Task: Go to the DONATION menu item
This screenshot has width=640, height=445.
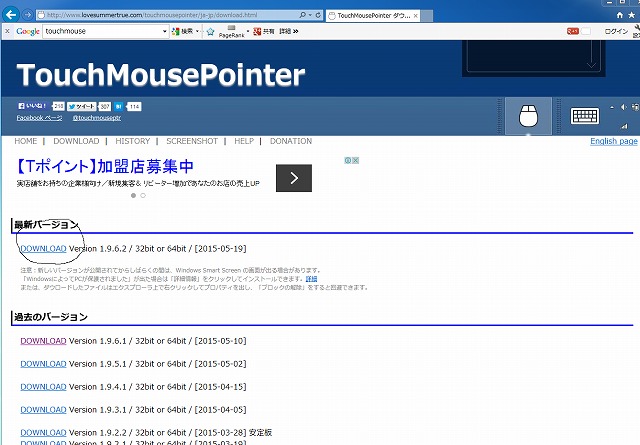Action: (291, 141)
